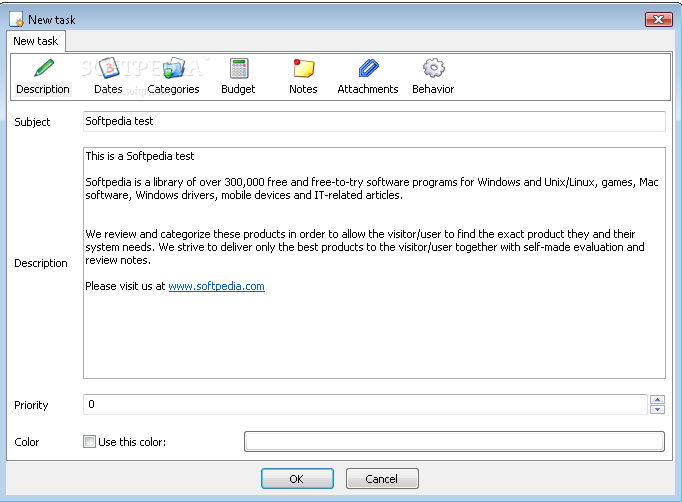
Task: Open the Behavior gear icon
Action: [433, 68]
